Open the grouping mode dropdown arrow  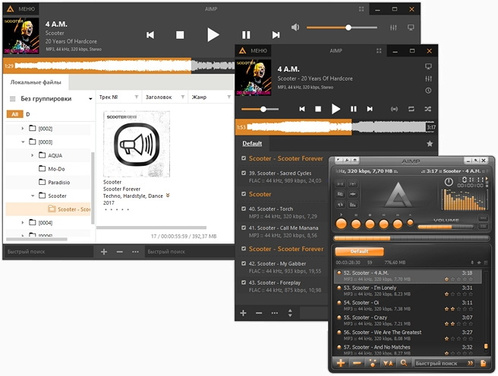pyautogui.click(x=90, y=99)
